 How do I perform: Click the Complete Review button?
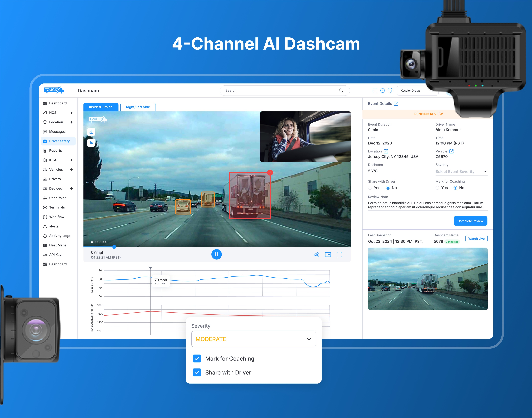tap(470, 221)
